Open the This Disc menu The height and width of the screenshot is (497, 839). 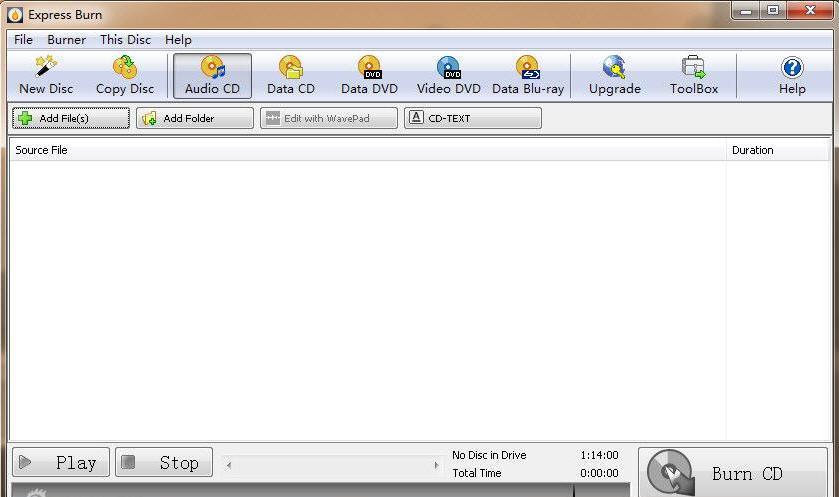point(125,40)
